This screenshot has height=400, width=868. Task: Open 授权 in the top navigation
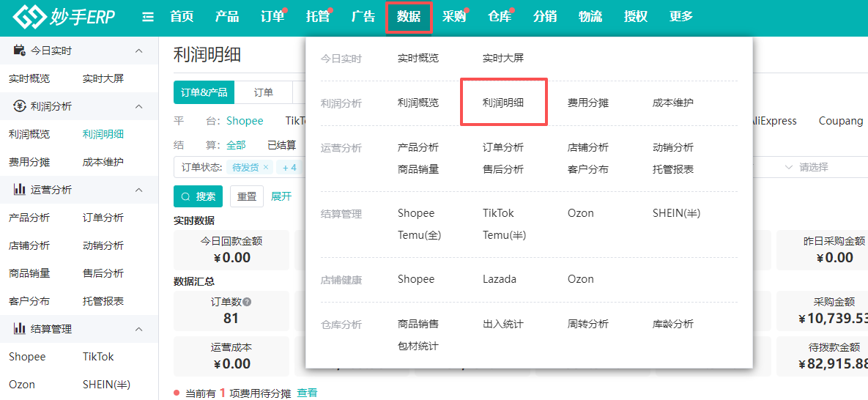point(636,17)
